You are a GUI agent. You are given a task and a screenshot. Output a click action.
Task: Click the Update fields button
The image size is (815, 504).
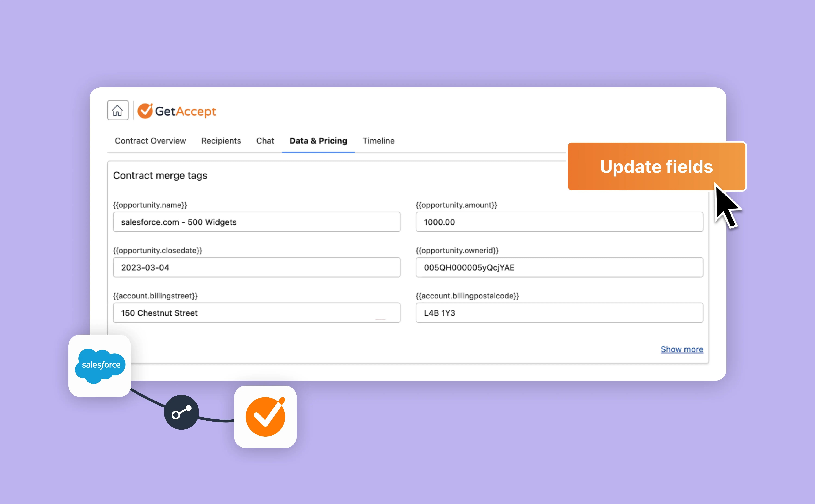click(657, 167)
